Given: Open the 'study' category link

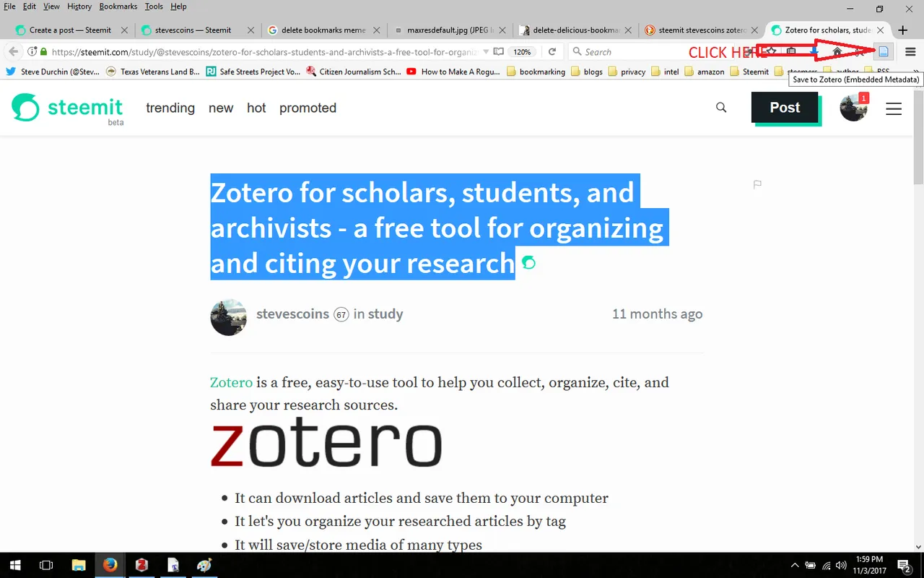Looking at the screenshot, I should pyautogui.click(x=385, y=314).
